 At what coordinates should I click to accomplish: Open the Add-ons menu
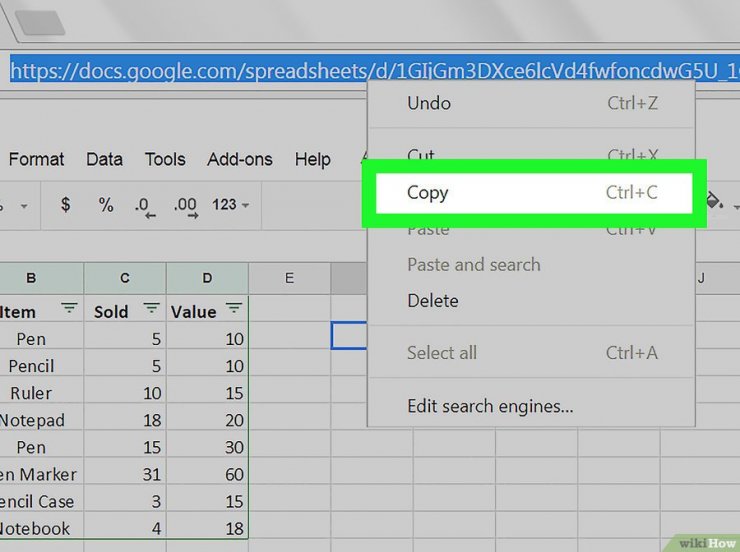click(x=240, y=159)
